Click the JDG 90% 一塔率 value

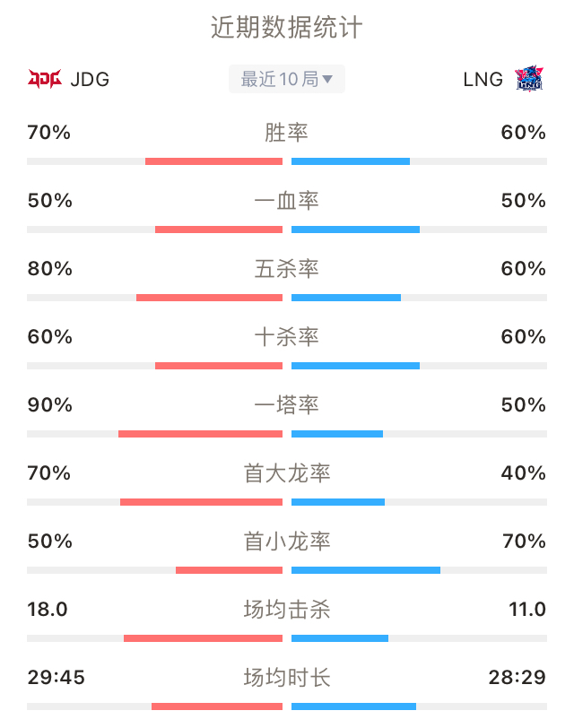coord(49,405)
